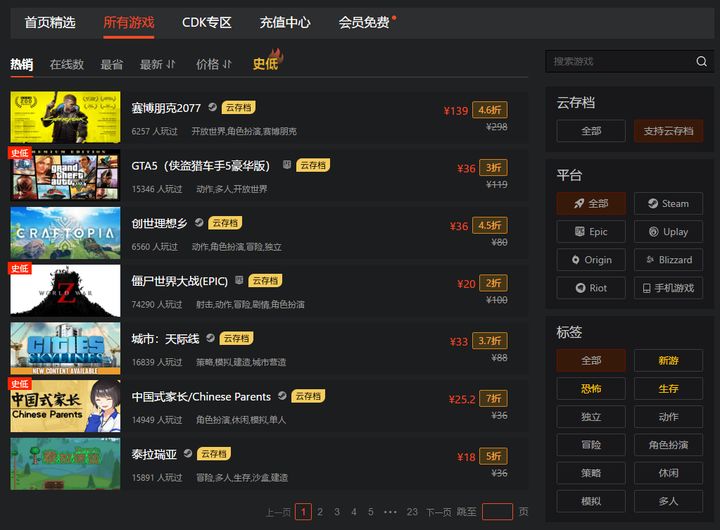
Task: Click the Steam icon beside 创世理想乡
Action: point(199,222)
